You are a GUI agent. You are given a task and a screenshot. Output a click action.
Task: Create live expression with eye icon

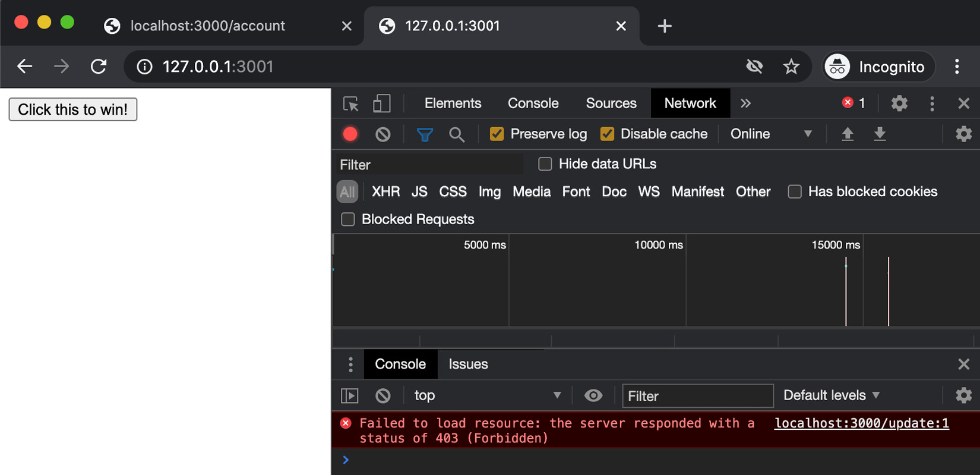pos(593,395)
